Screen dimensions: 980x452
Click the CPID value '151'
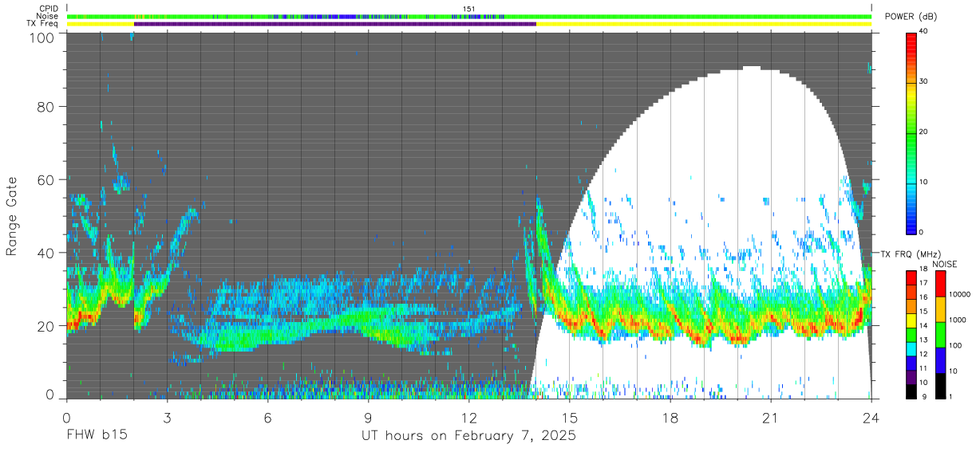tap(468, 9)
